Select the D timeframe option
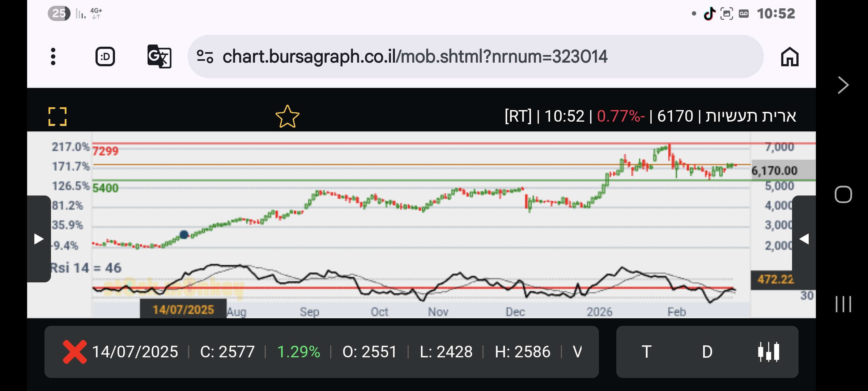868x391 pixels. [707, 352]
